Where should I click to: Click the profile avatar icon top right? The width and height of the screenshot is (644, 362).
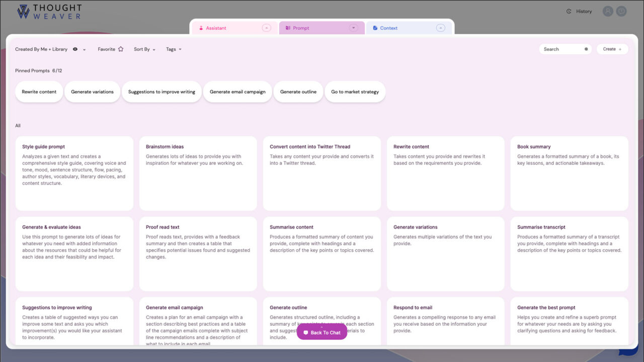607,11
